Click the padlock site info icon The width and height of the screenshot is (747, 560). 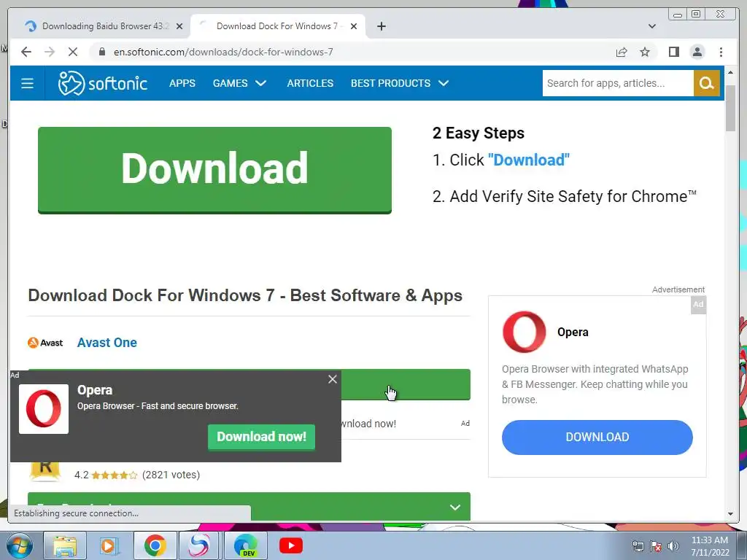point(101,52)
